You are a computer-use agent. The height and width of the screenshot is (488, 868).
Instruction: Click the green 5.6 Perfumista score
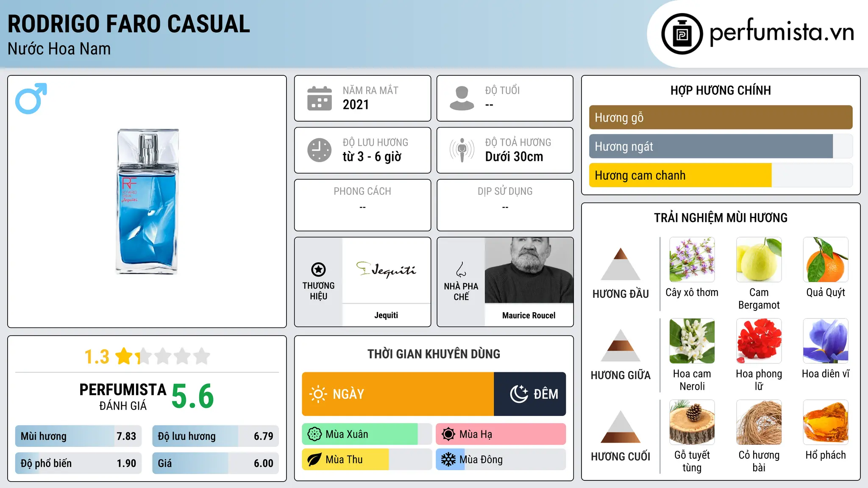pyautogui.click(x=193, y=396)
